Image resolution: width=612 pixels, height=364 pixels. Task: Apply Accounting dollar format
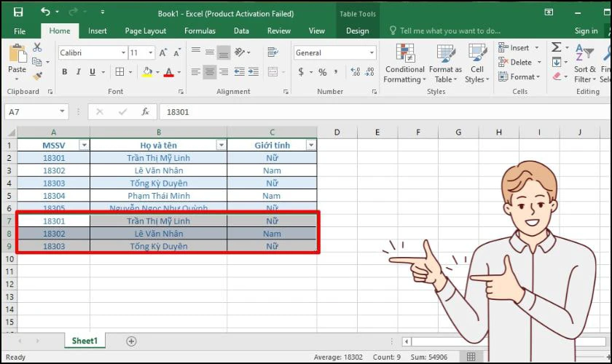[301, 72]
